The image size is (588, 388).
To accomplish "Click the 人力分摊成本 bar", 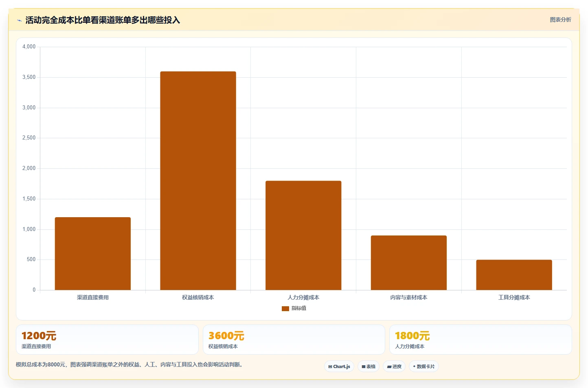I will tap(303, 235).
